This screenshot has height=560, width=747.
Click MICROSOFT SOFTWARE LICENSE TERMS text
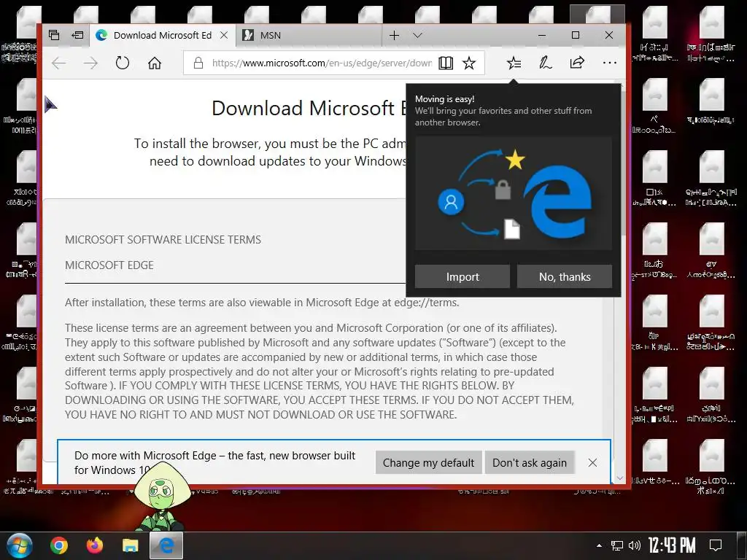click(x=163, y=240)
